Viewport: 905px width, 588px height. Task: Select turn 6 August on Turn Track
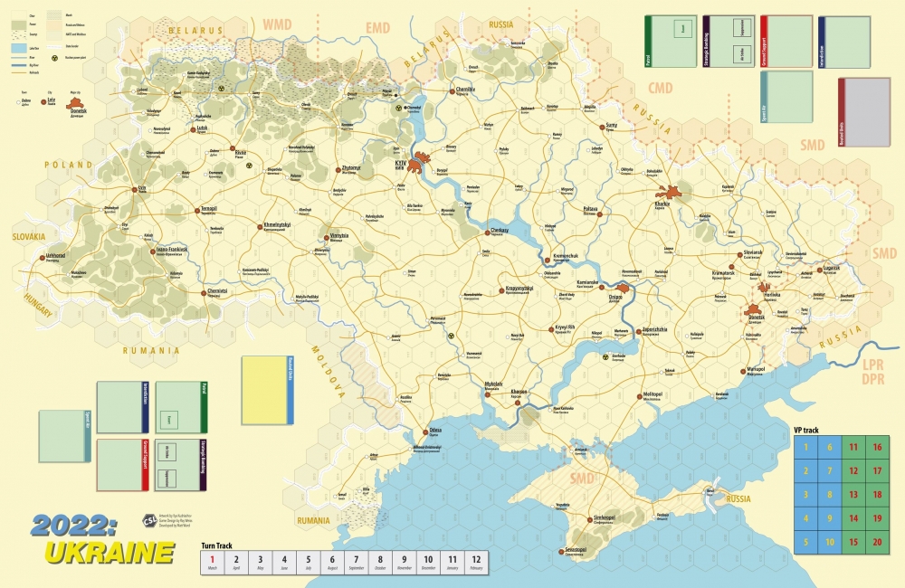point(332,563)
